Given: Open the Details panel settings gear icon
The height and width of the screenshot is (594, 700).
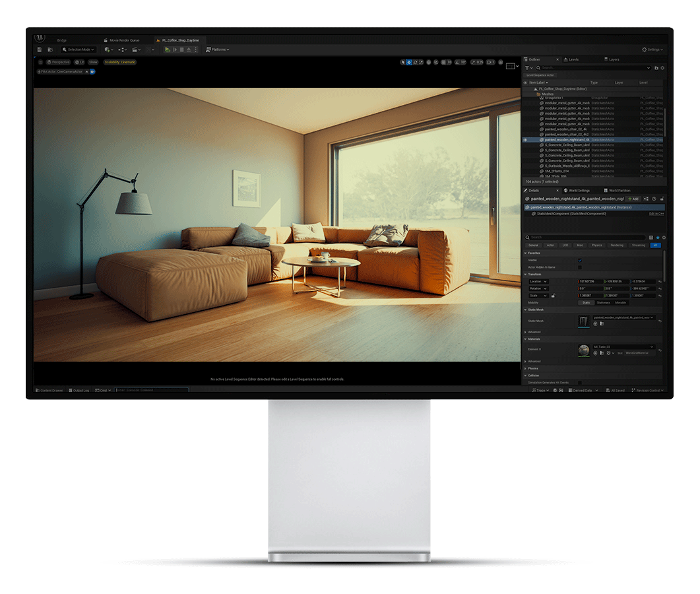Looking at the screenshot, I should [x=664, y=238].
